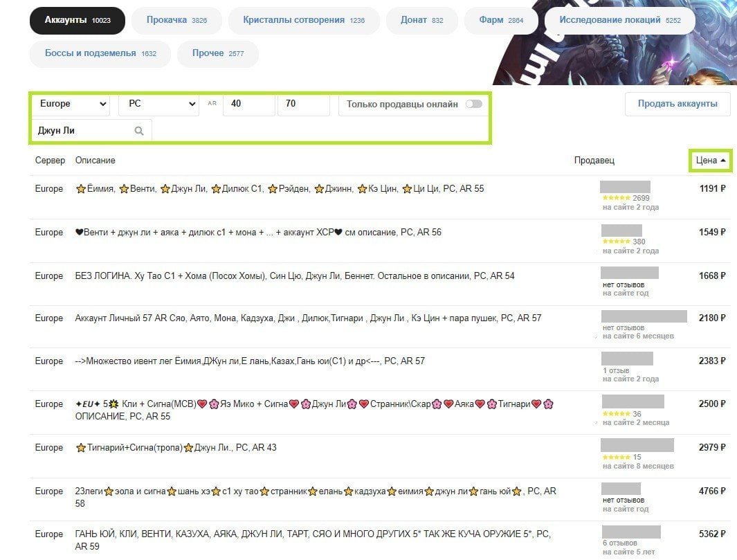Click star rating of seller with 2699 reviews
Screen dimensions: 737x560
616,198
